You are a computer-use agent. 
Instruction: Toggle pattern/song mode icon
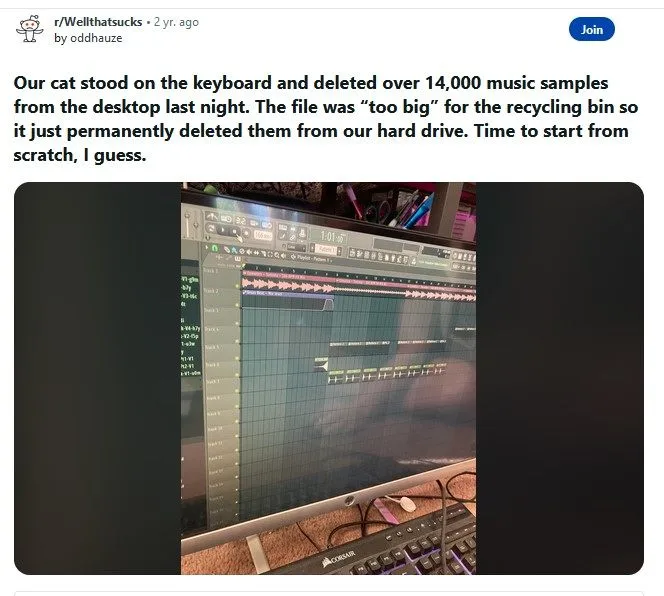pyautogui.click(x=210, y=228)
